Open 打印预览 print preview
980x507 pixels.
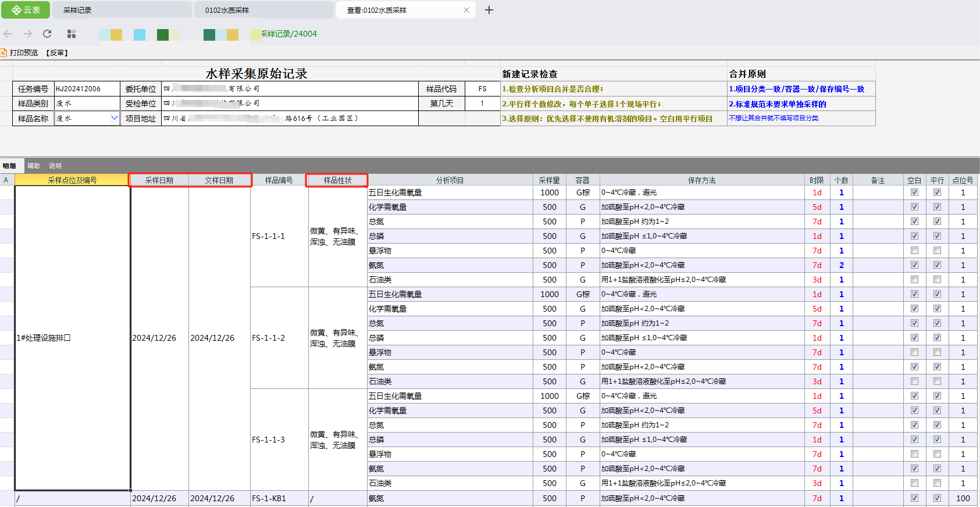[x=20, y=52]
